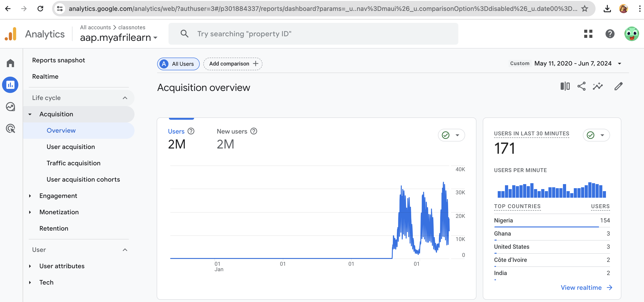Viewport: 644px width, 302px height.
Task: Click the search magnifier icon
Action: point(185,34)
